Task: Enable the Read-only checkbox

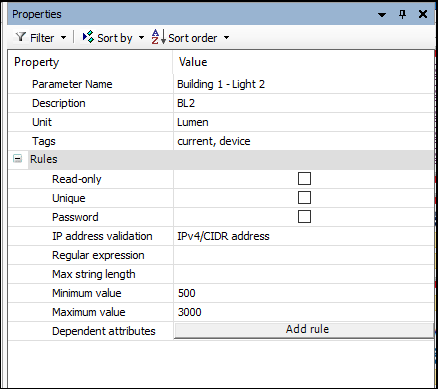Action: [304, 179]
